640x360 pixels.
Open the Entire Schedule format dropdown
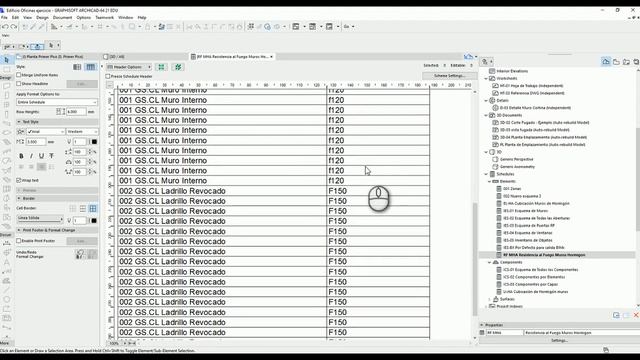pos(57,102)
